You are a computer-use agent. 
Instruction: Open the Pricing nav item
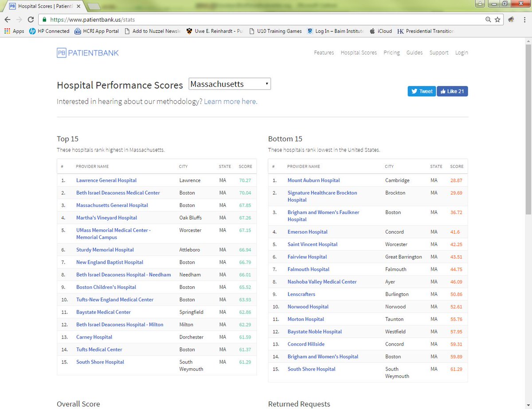(x=392, y=53)
